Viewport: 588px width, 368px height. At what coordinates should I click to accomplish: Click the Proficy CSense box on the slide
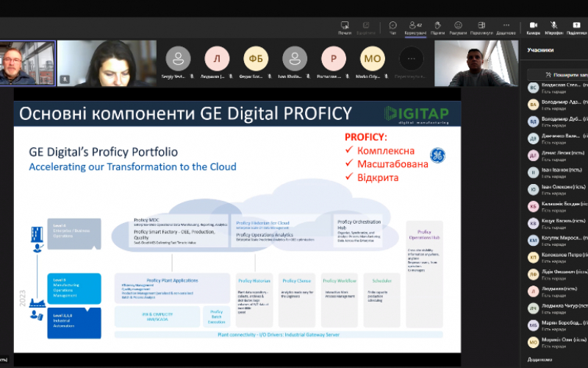tap(297, 300)
